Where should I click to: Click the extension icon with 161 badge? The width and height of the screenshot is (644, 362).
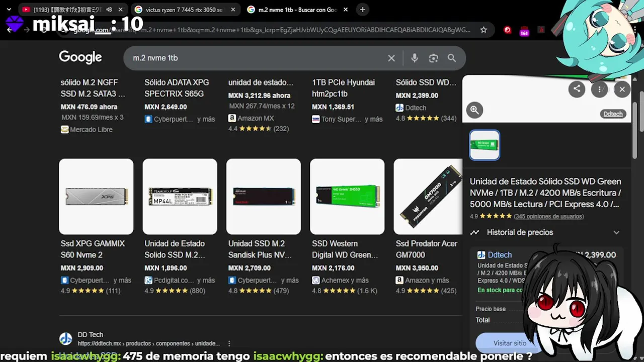pos(524,31)
